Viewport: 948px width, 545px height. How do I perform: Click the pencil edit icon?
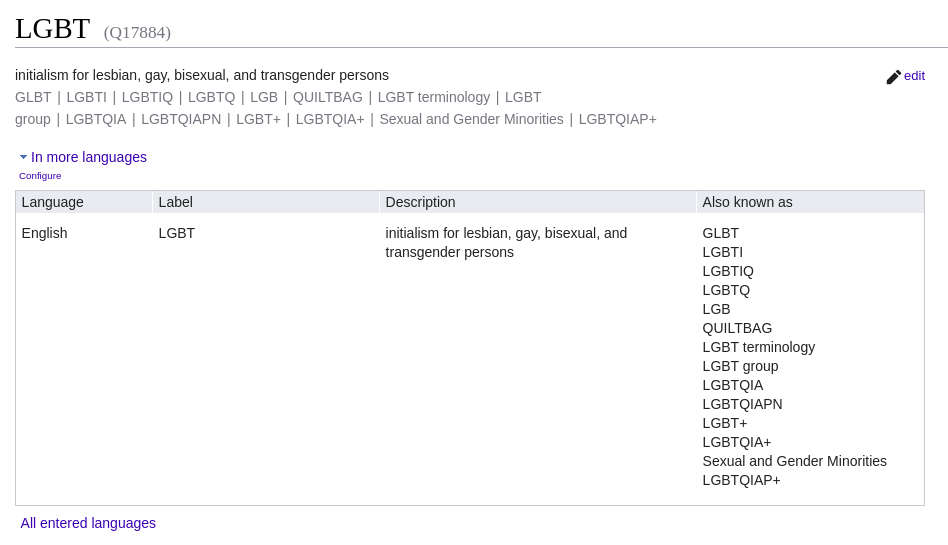point(893,77)
